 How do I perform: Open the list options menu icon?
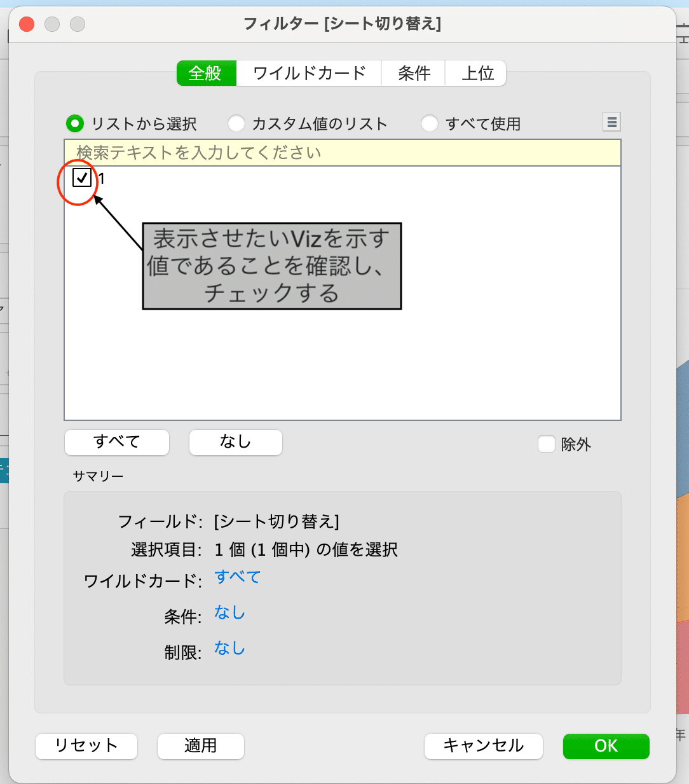coord(611,121)
